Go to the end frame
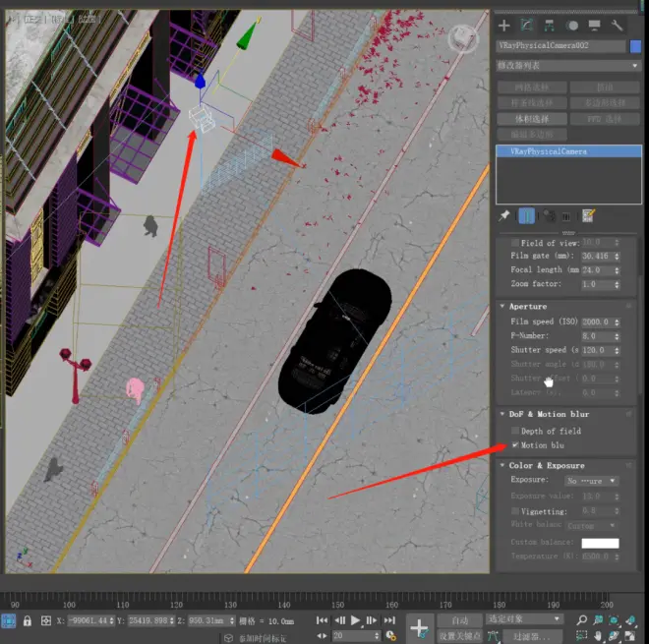 (389, 620)
